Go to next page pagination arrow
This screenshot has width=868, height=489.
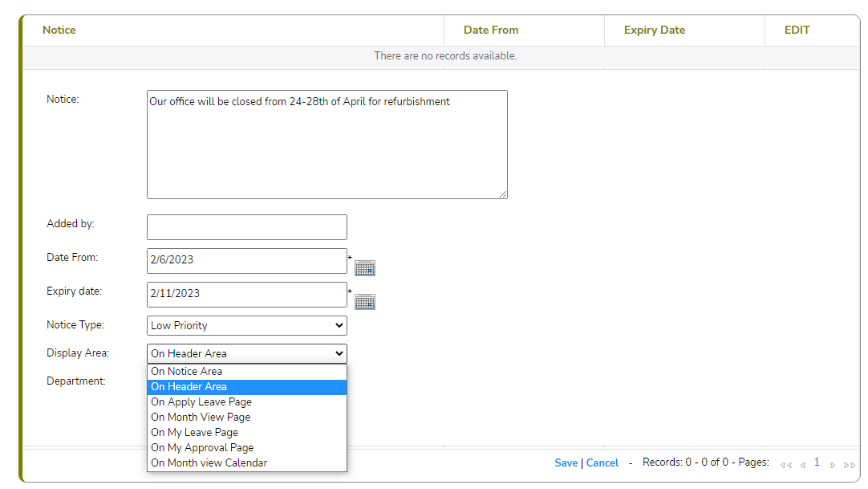tap(832, 465)
